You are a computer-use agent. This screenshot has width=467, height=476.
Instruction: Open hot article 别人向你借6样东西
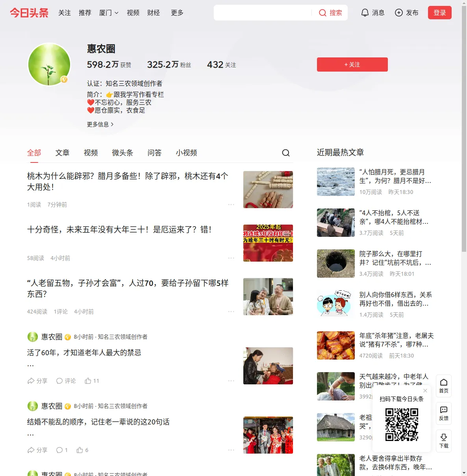pyautogui.click(x=396, y=299)
